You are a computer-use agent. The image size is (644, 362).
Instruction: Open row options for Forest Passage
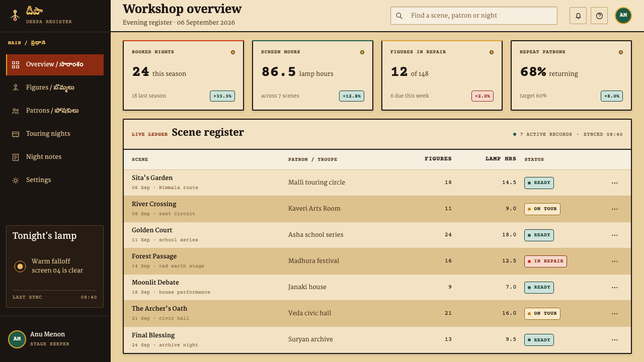[x=615, y=261]
